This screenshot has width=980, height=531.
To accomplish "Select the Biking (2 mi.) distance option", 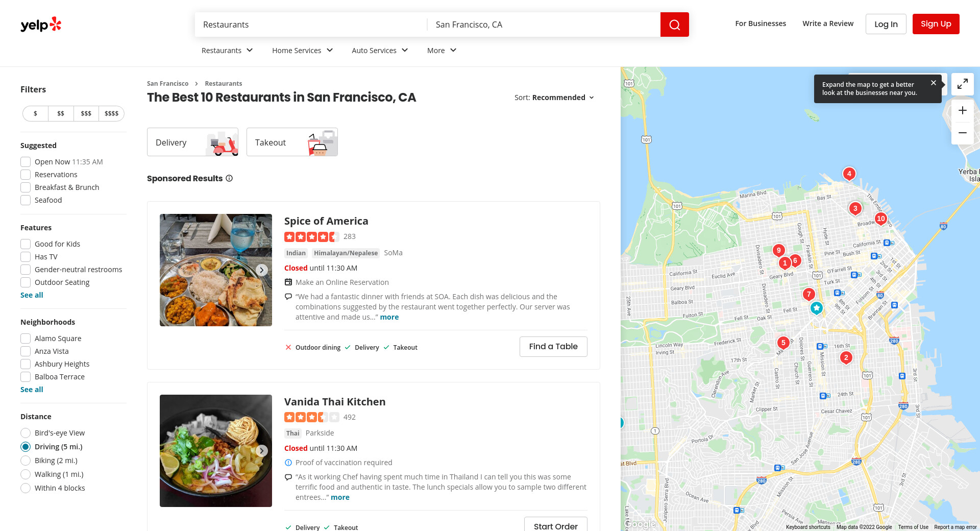I will (26, 461).
